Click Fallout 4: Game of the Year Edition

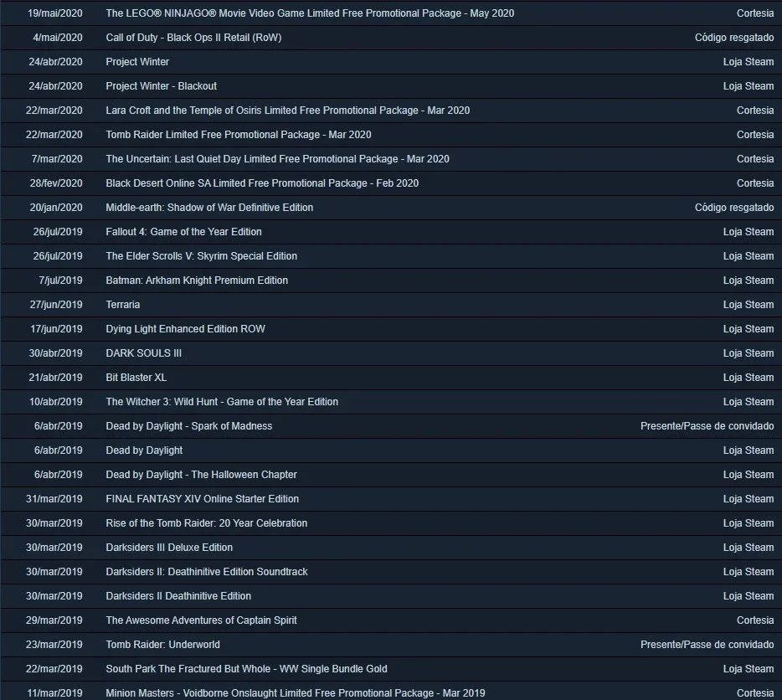[x=183, y=232]
